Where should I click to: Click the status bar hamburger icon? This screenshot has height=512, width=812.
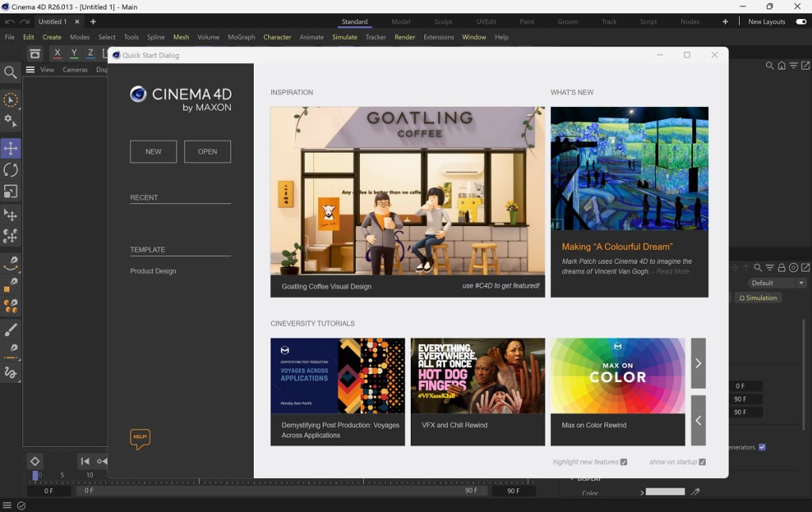click(6, 506)
